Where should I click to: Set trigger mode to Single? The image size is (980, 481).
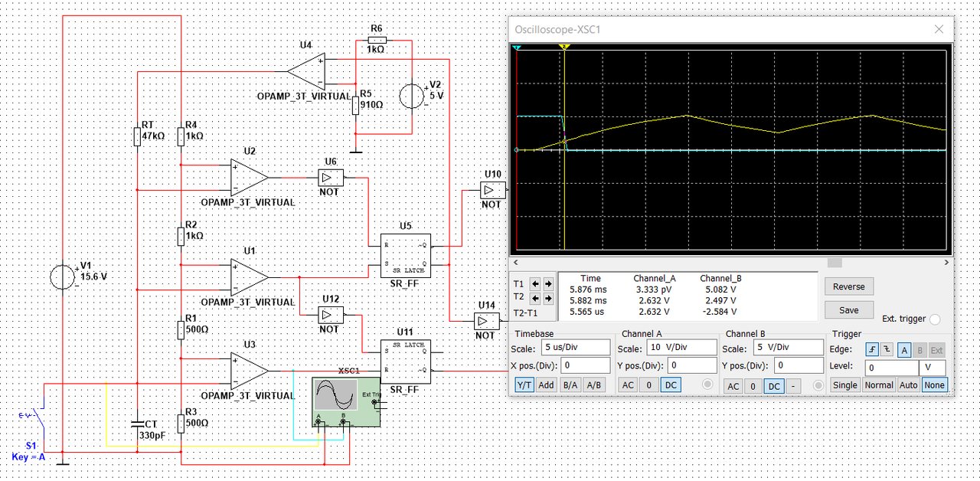pos(845,385)
